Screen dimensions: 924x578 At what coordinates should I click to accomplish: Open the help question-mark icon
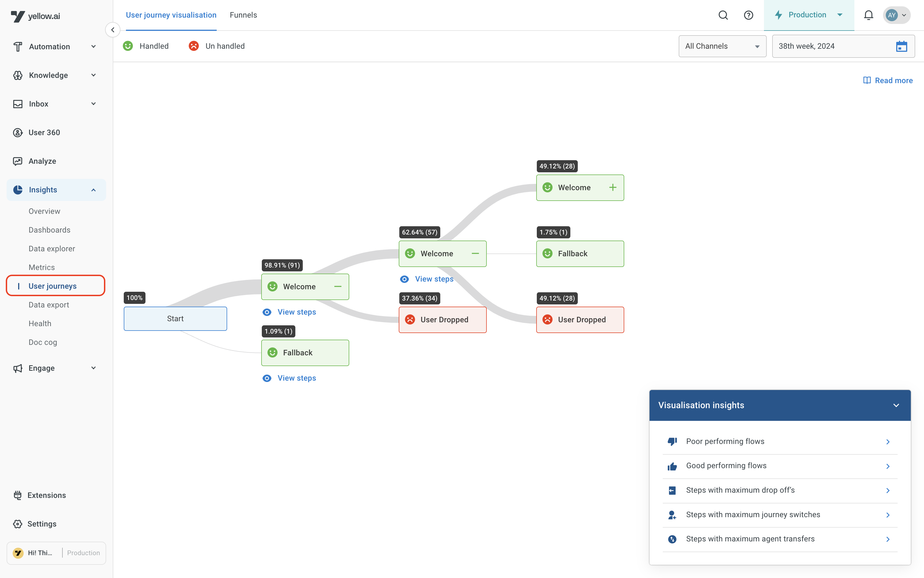click(748, 15)
